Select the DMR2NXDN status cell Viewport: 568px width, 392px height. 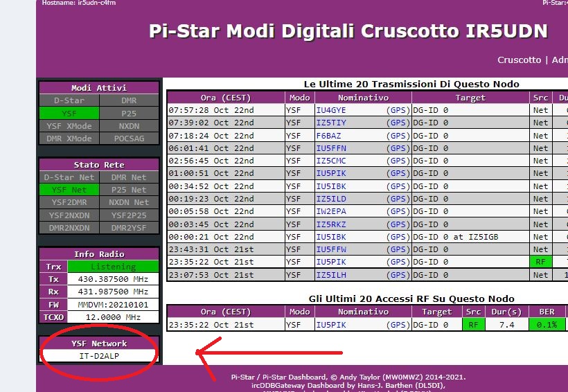[69, 228]
